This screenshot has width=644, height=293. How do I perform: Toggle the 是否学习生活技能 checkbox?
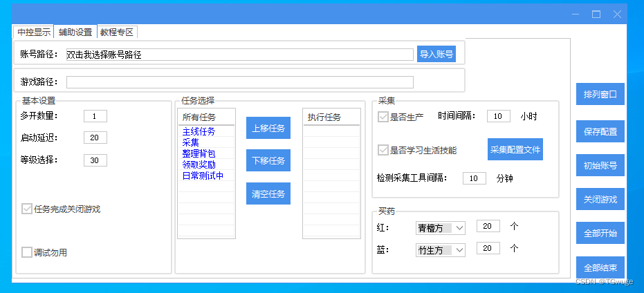coord(383,150)
